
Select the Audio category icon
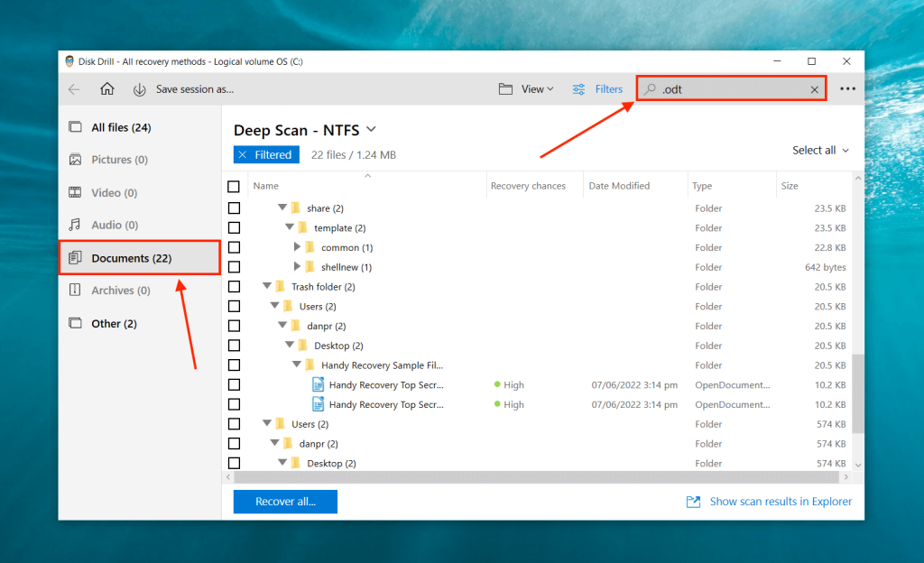(x=77, y=224)
